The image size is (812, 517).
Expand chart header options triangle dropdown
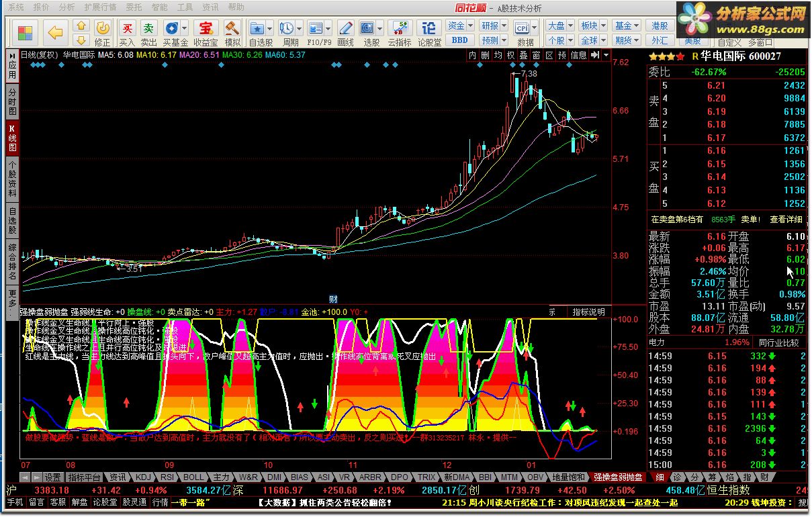click(606, 56)
